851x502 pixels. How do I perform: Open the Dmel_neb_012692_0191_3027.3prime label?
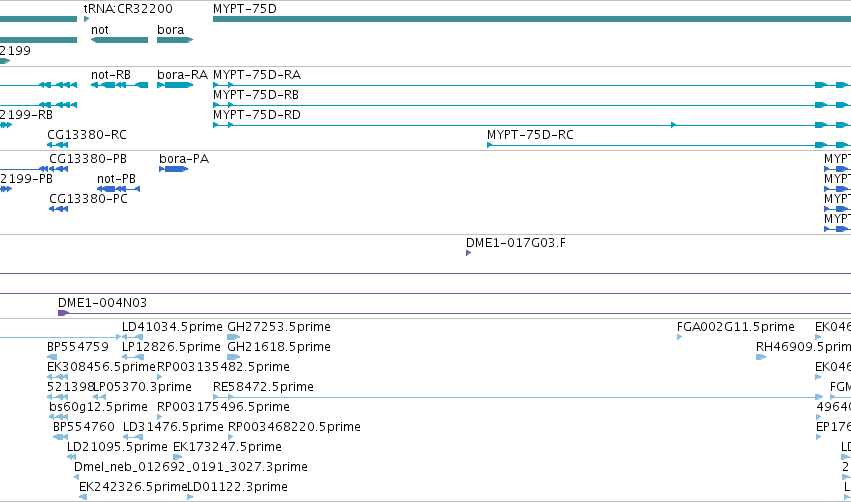(x=191, y=467)
